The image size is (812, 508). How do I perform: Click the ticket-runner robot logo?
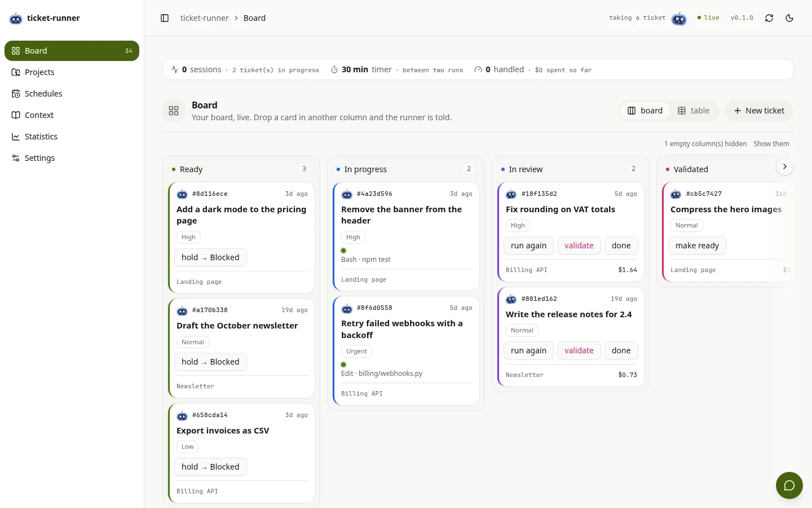pyautogui.click(x=16, y=19)
